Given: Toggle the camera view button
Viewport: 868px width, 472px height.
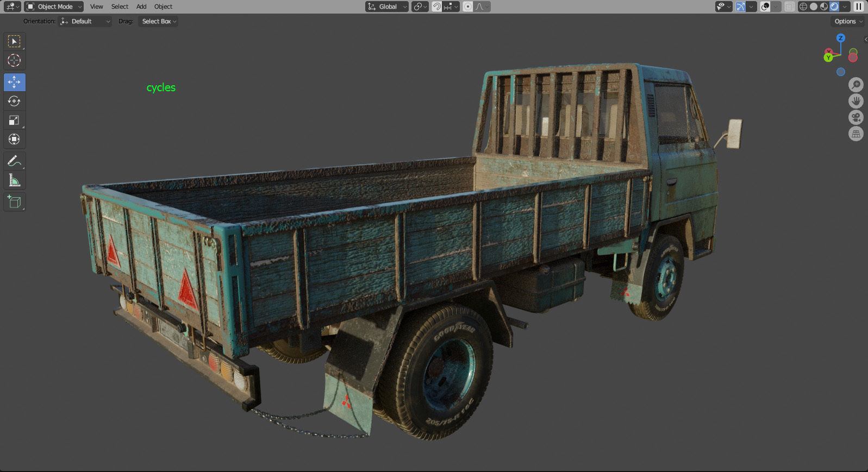Looking at the screenshot, I should (856, 117).
